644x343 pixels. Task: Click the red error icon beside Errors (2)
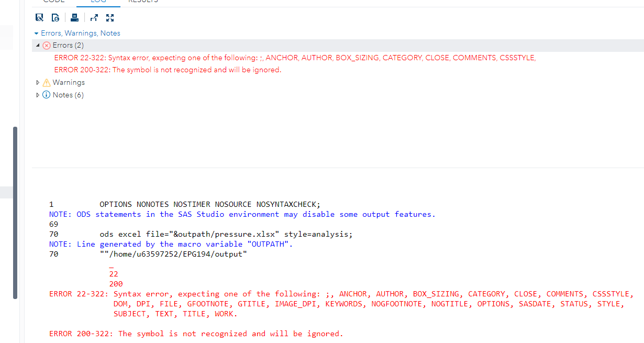pyautogui.click(x=46, y=45)
